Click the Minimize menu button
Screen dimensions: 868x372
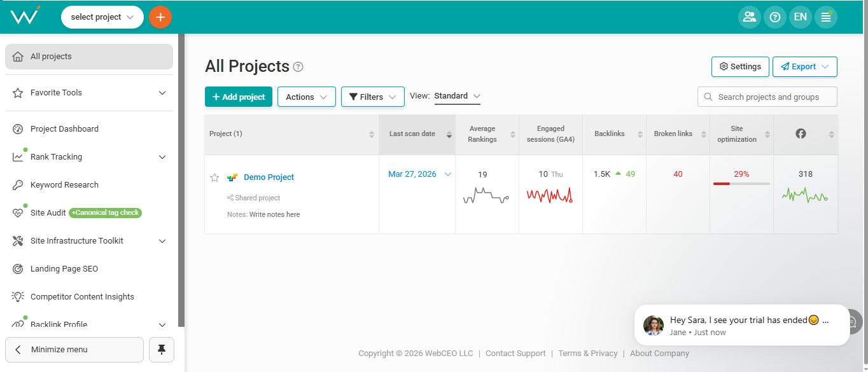coord(74,350)
